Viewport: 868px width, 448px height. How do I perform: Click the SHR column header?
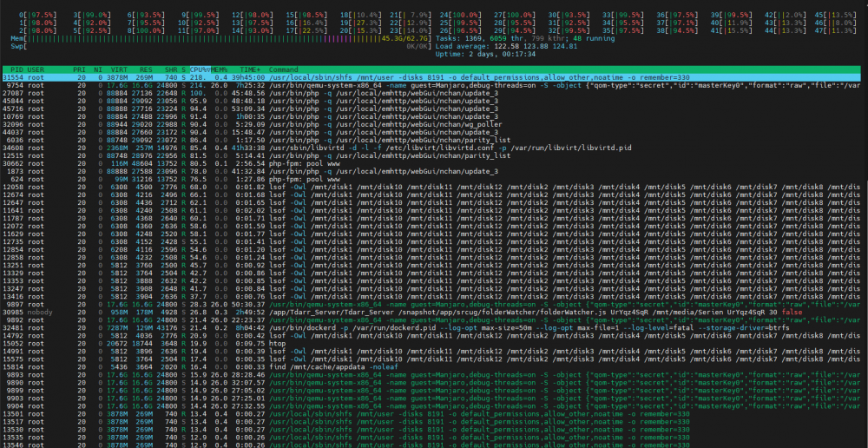(171, 69)
